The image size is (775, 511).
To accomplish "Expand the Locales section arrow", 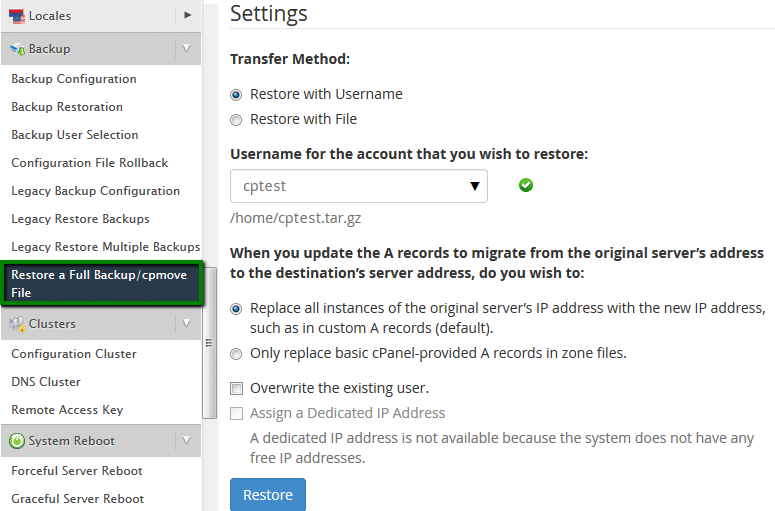I will click(187, 16).
